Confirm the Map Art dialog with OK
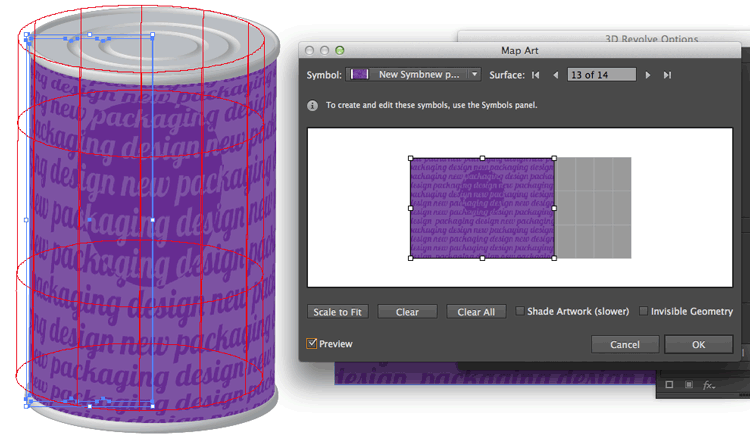The height and width of the screenshot is (437, 750). [x=698, y=344]
